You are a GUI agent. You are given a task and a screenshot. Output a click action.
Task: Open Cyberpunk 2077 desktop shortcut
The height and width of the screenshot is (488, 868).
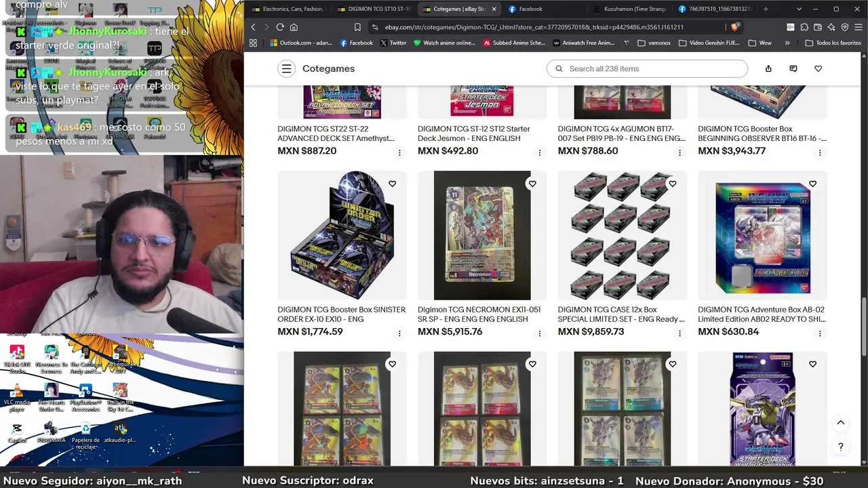coord(120,358)
